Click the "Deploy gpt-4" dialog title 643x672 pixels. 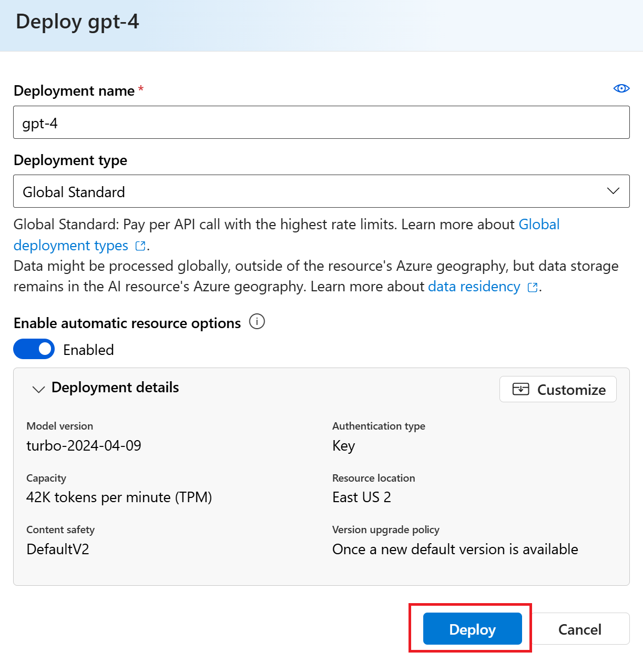77,22
